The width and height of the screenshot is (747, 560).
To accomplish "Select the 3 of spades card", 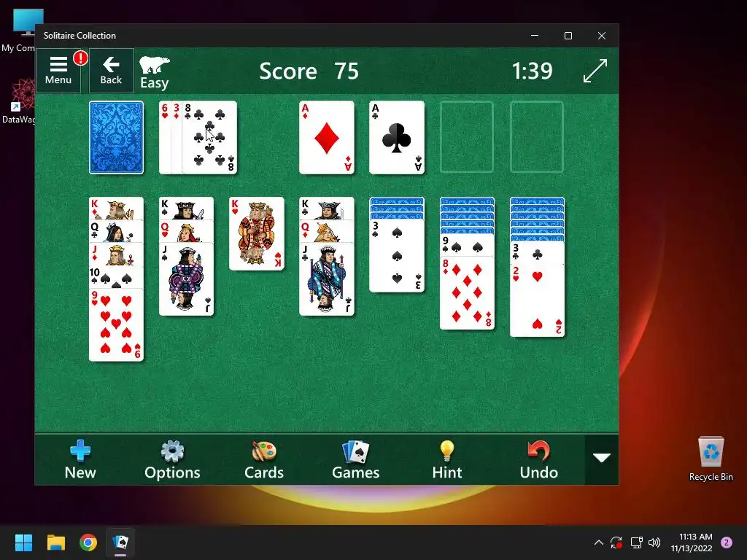I will [396, 256].
